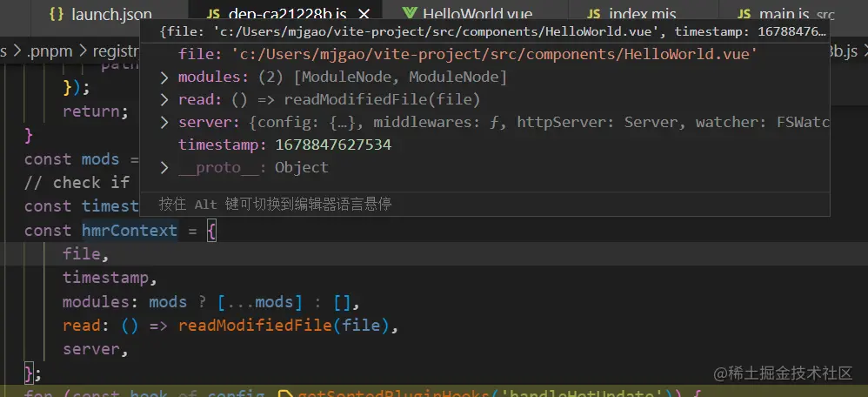868x397 pixels.
Task: Expand the server object in hover
Action: [x=164, y=123]
